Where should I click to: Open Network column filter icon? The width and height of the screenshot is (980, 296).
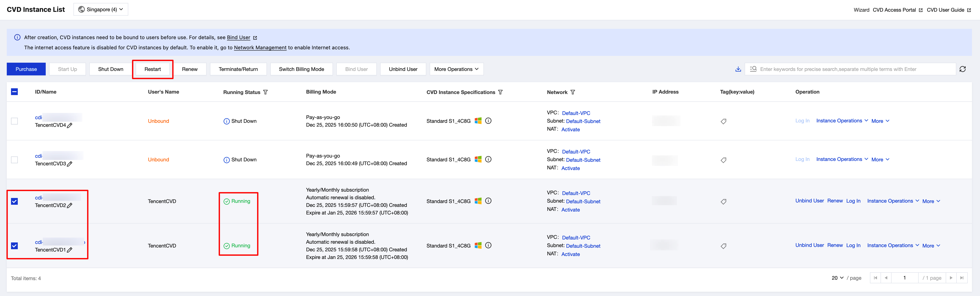pyautogui.click(x=573, y=93)
